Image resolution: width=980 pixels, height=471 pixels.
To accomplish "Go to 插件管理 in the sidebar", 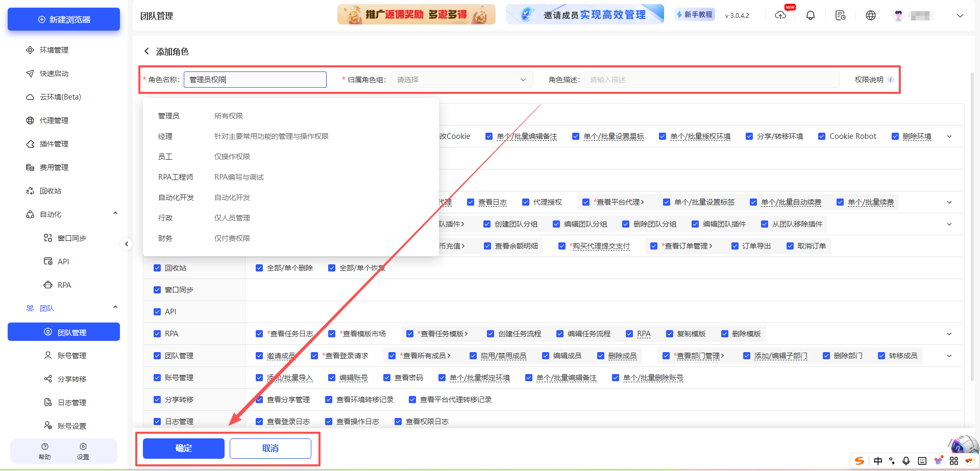I will pyautogui.click(x=54, y=143).
